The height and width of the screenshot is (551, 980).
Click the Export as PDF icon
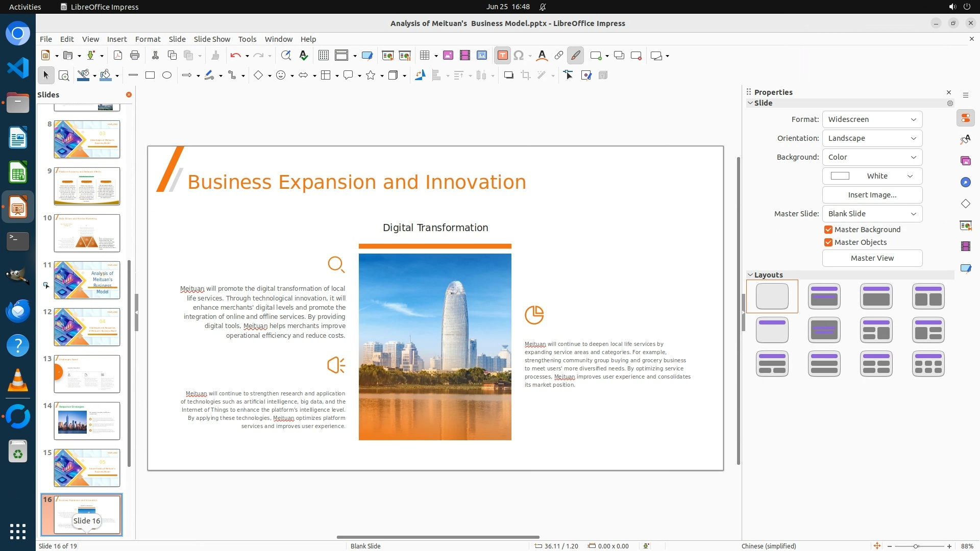(118, 56)
